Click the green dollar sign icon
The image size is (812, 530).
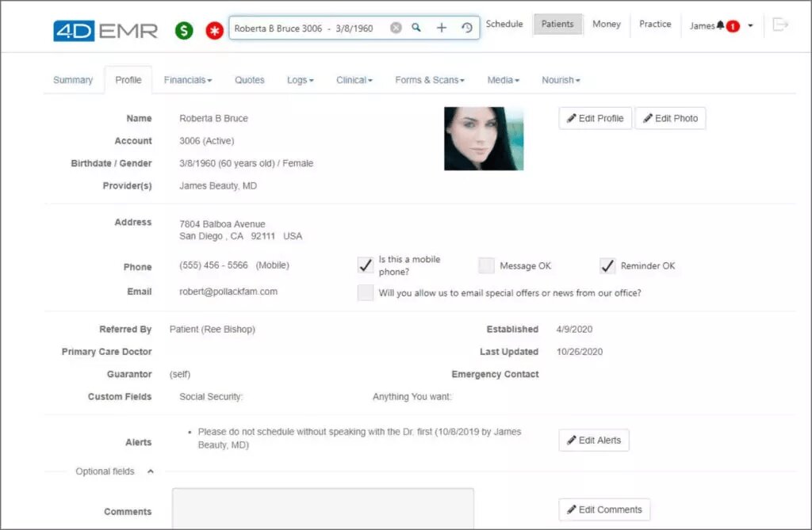click(184, 31)
